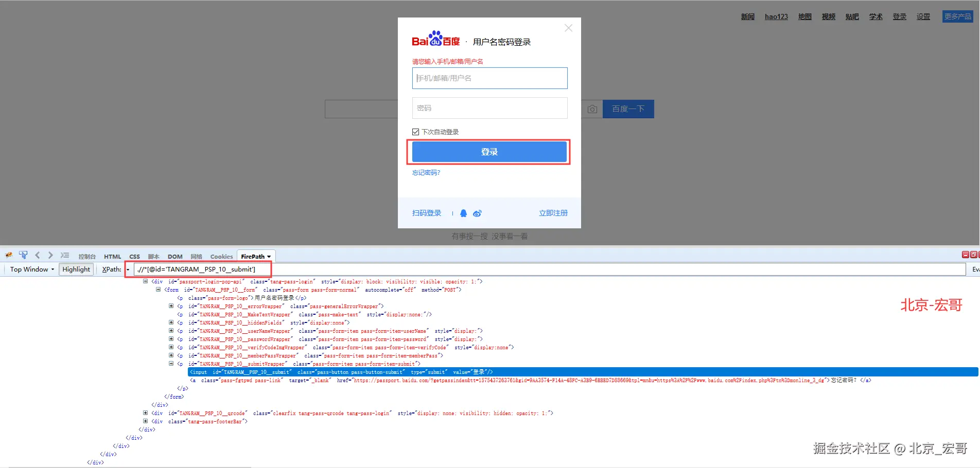Open the 新闻 link in top navigation
This screenshot has height=468, width=980.
click(x=747, y=17)
